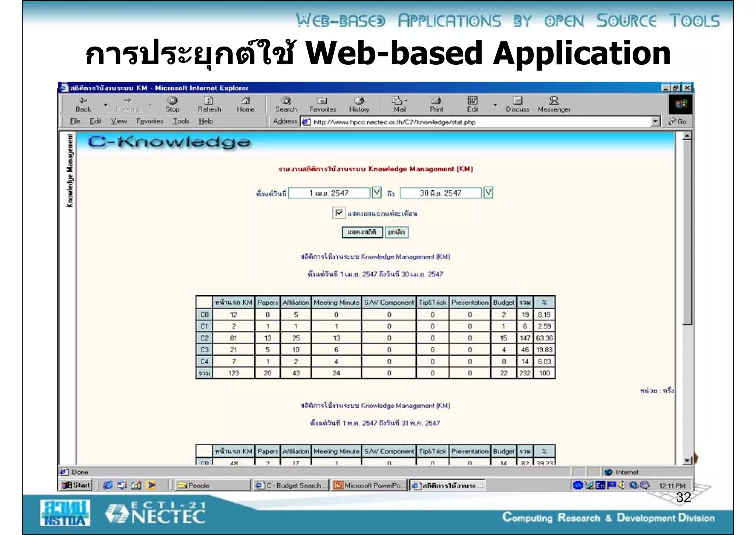Click the 63.36 percent cell
This screenshot has width=756, height=535.
click(x=544, y=338)
